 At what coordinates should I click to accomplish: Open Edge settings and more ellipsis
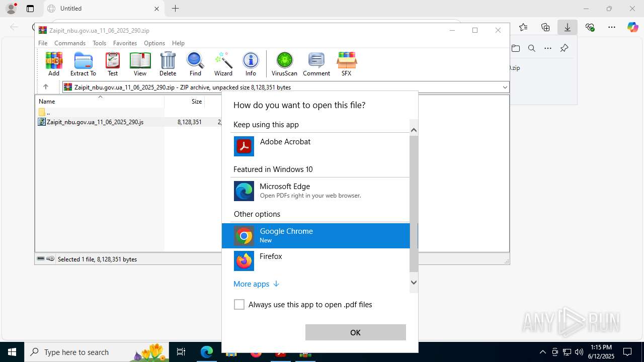[612, 27]
